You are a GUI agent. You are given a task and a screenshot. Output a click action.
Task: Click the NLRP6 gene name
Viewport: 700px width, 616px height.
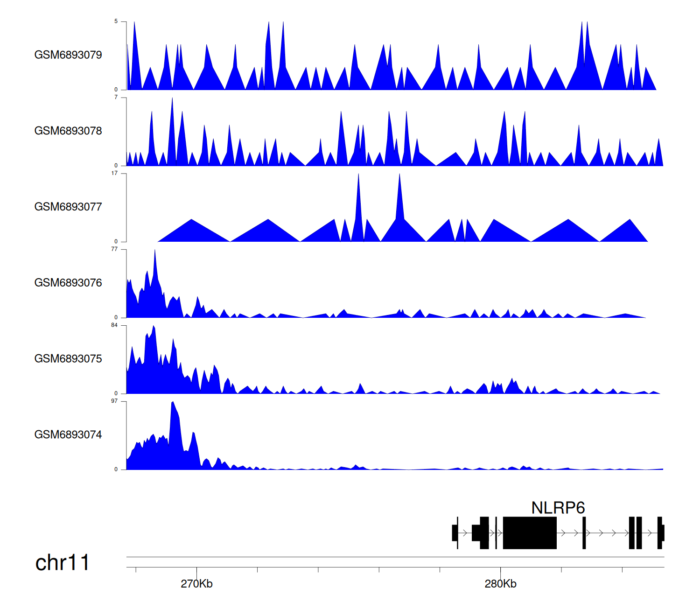coord(558,508)
